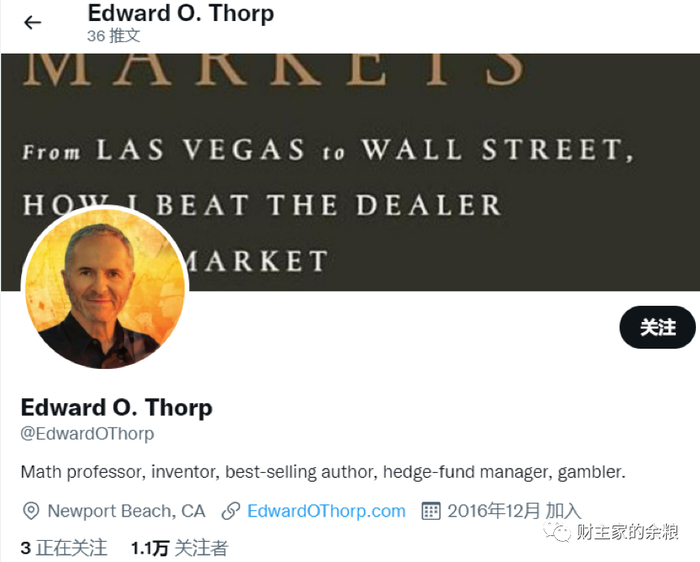Image resolution: width=700 pixels, height=562 pixels.
Task: Open Edward O. Thorp's profile photo
Action: (x=105, y=288)
